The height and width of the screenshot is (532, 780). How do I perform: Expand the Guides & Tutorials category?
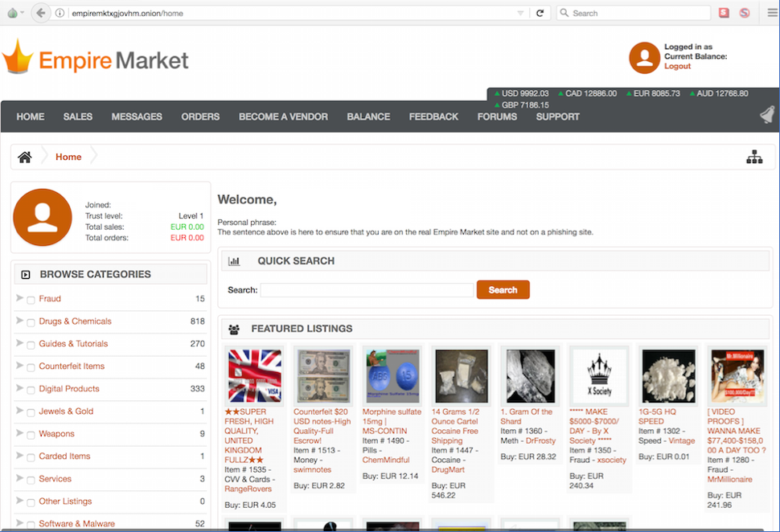coord(18,343)
